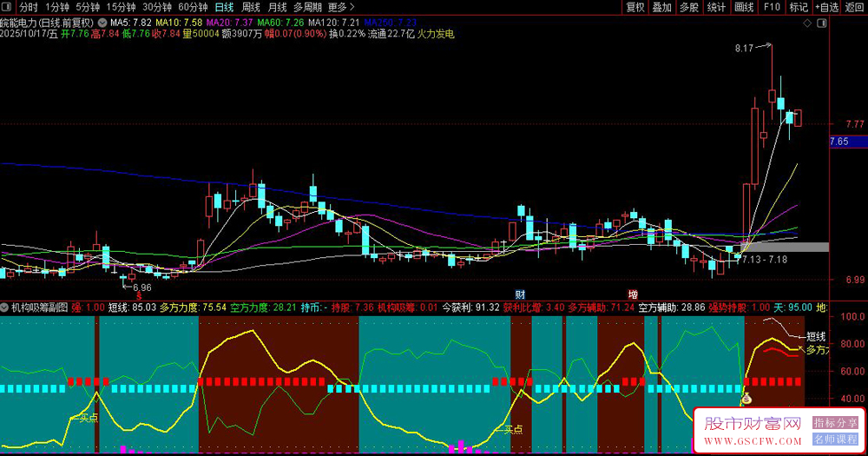The height and width of the screenshot is (456, 868).
Task: Switch to the 周线 weekly chart
Action: pos(251,7)
